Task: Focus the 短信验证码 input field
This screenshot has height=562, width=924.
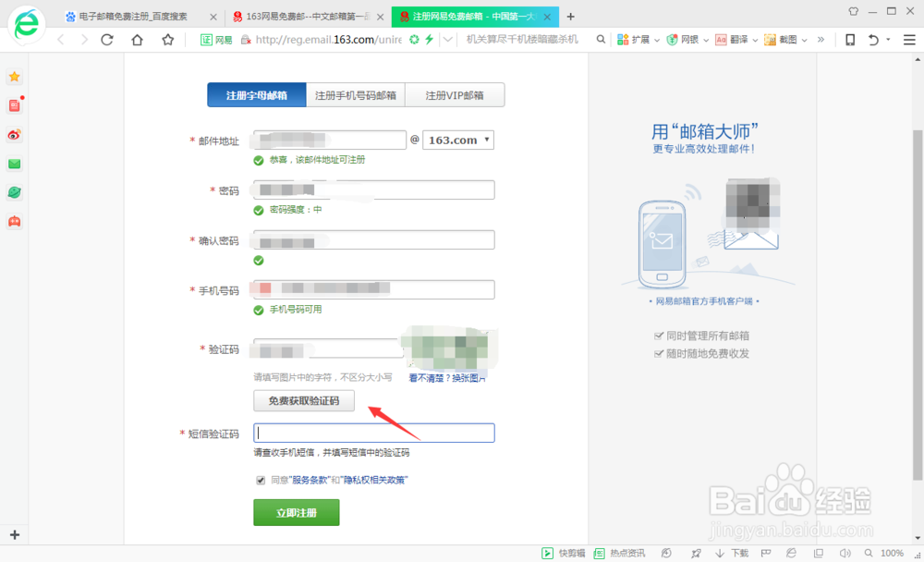Action: (x=373, y=433)
